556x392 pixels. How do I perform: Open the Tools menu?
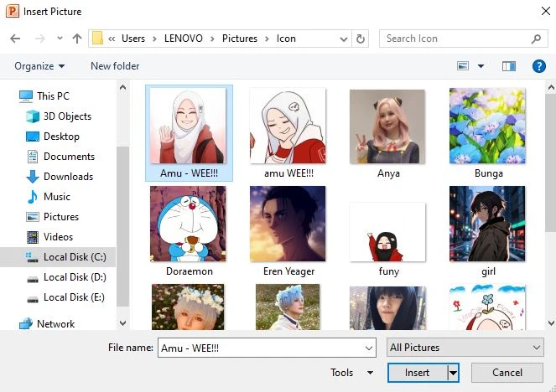pyautogui.click(x=351, y=373)
